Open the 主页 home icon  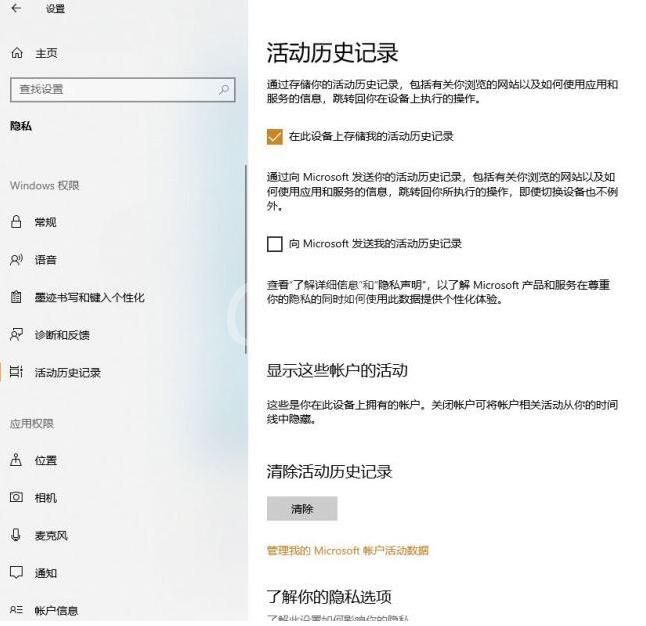tap(17, 53)
